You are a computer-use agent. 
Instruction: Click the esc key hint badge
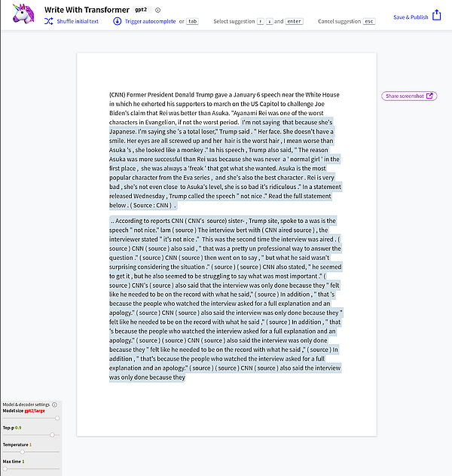(x=368, y=21)
